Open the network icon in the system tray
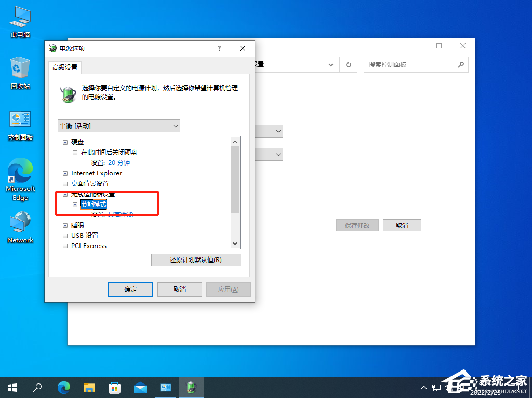532x398 pixels. coord(435,387)
